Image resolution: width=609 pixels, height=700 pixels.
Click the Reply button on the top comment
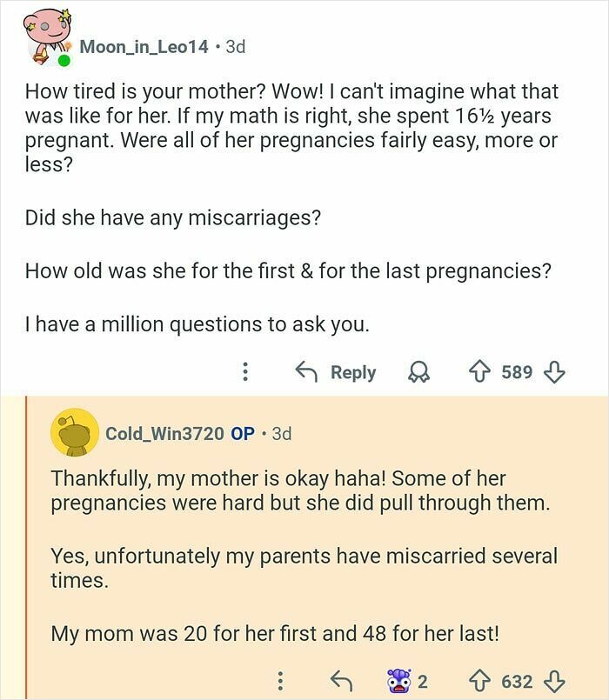point(351,371)
